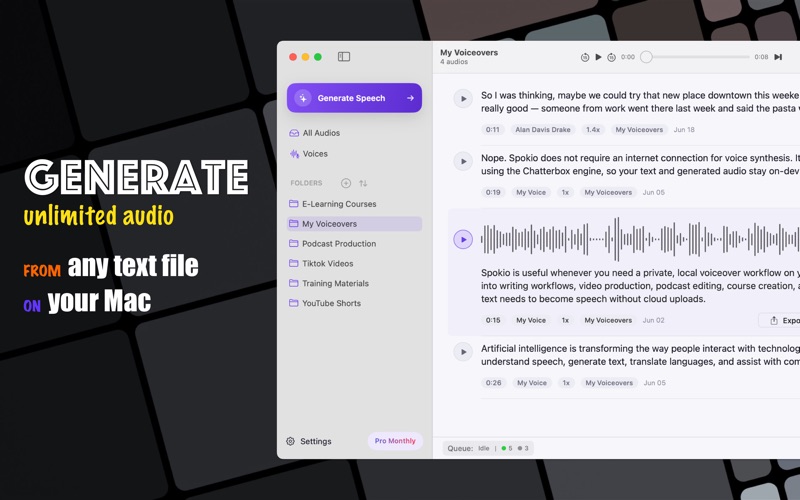Open the Training Materials folder

(x=354, y=283)
